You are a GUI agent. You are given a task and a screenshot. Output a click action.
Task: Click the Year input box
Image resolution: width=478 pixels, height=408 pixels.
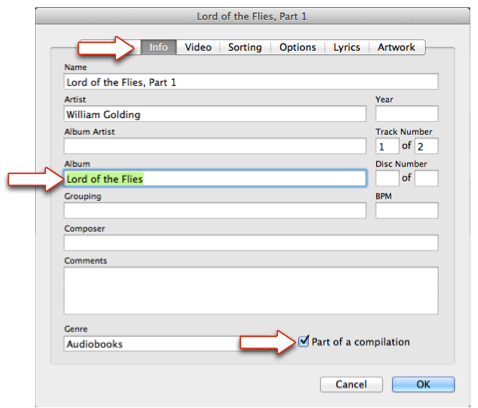(x=407, y=114)
